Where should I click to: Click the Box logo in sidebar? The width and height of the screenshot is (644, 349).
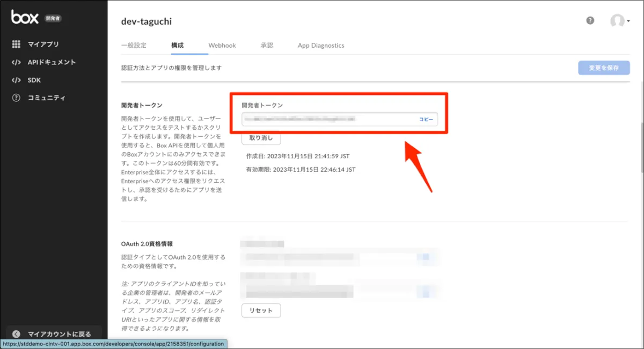(25, 17)
